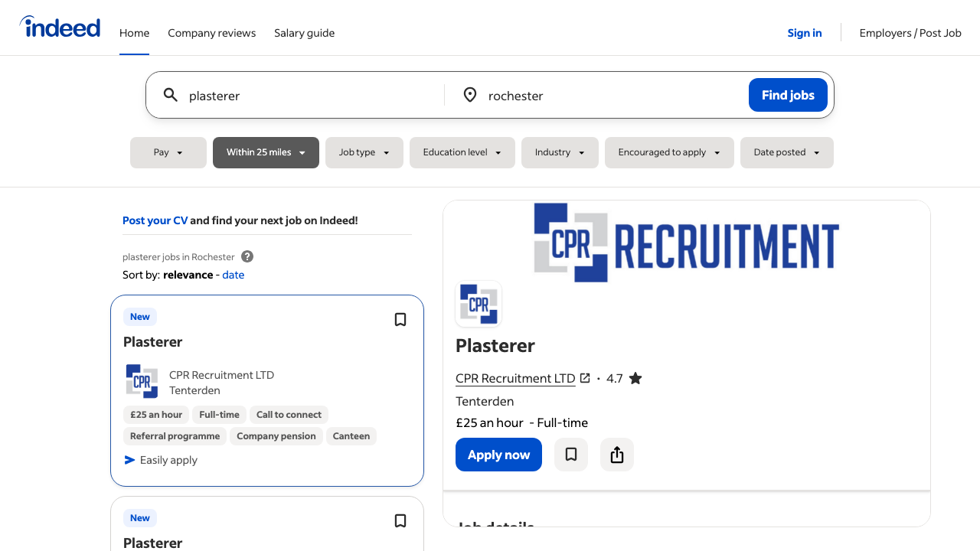980x551 pixels.
Task: Click the help question mark beside the job count
Action: click(x=247, y=256)
